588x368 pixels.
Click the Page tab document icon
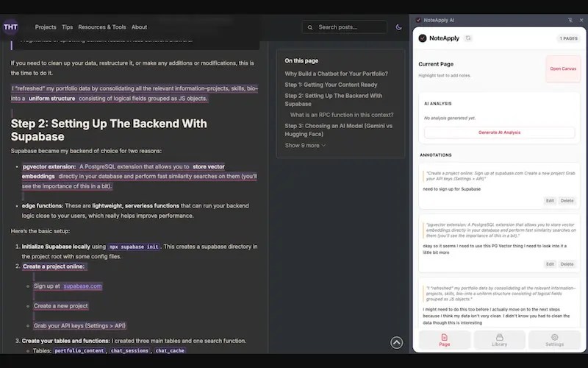click(x=445, y=337)
